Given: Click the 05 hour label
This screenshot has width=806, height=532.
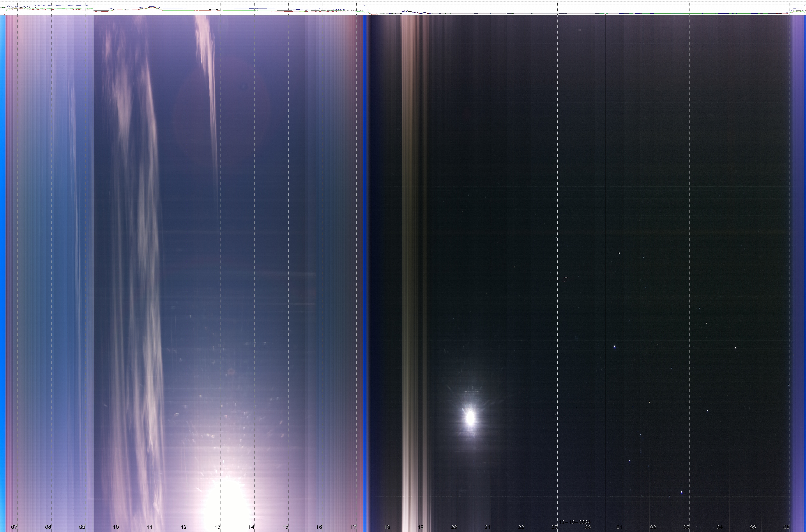Looking at the screenshot, I should point(753,527).
